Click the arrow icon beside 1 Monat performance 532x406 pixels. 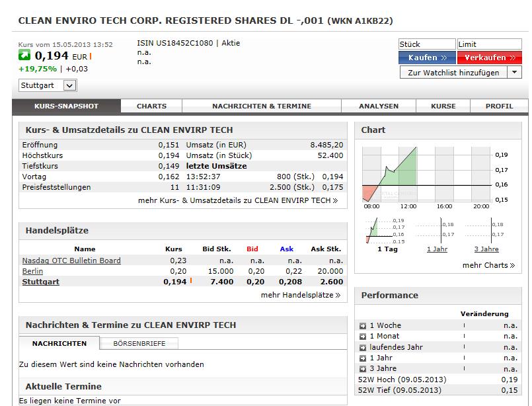click(363, 336)
